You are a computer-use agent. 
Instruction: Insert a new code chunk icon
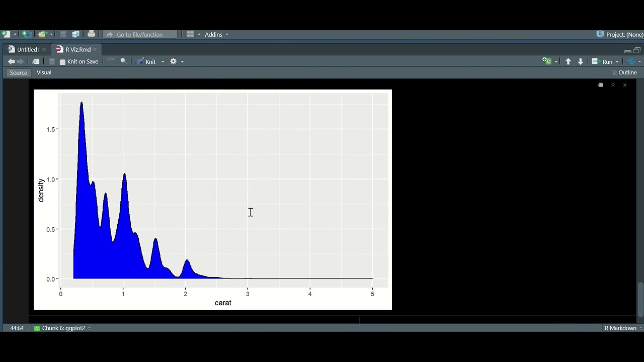coord(547,61)
